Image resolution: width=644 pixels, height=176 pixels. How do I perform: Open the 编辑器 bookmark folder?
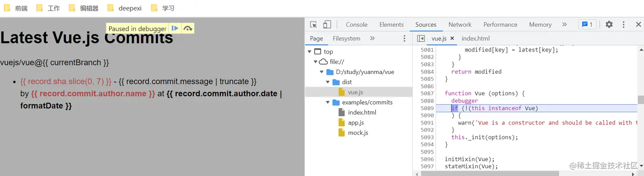(x=83, y=8)
